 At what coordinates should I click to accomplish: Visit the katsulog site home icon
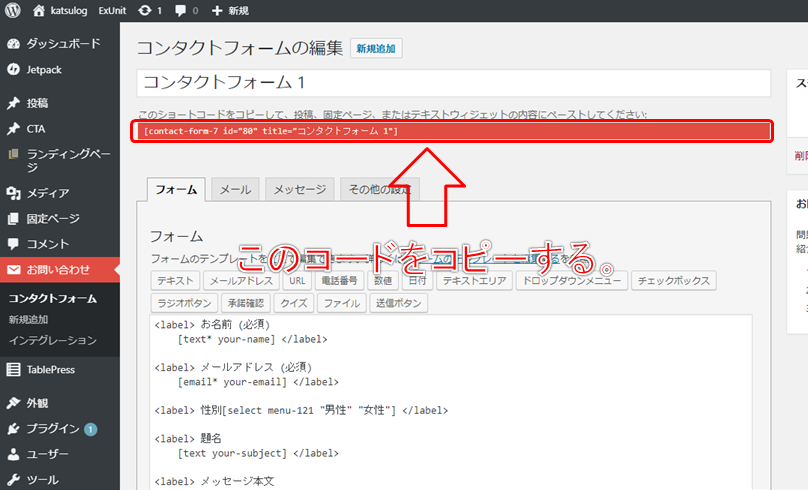pos(39,10)
